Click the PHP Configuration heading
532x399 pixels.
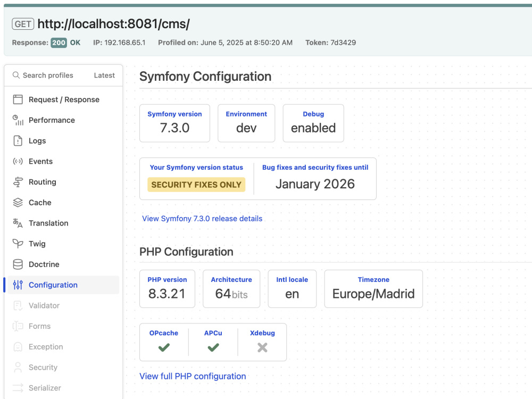[x=186, y=252]
